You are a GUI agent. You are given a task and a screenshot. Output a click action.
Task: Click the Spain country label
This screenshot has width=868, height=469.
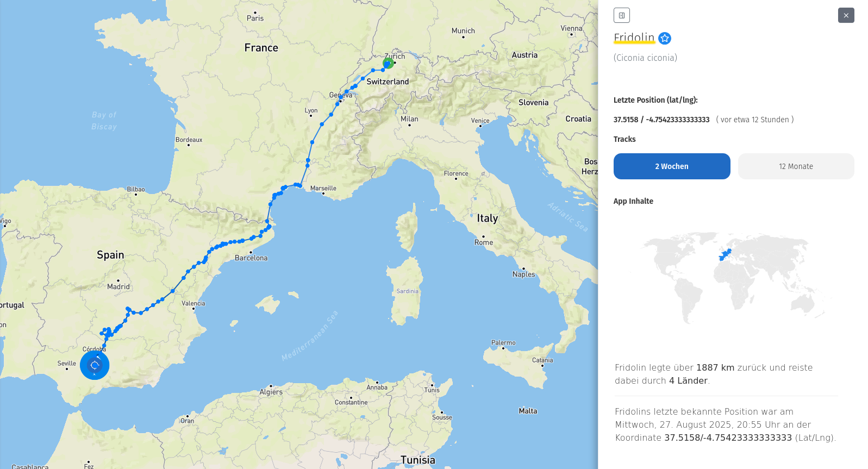tap(110, 255)
